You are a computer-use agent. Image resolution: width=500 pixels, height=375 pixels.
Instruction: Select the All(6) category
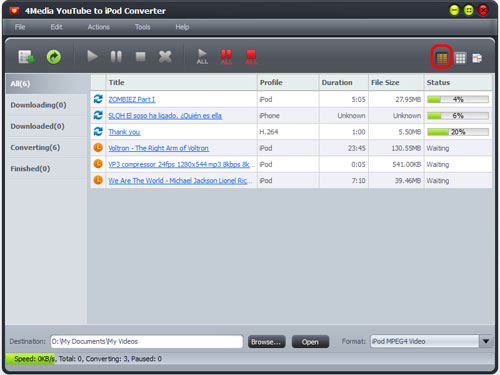[x=47, y=84]
